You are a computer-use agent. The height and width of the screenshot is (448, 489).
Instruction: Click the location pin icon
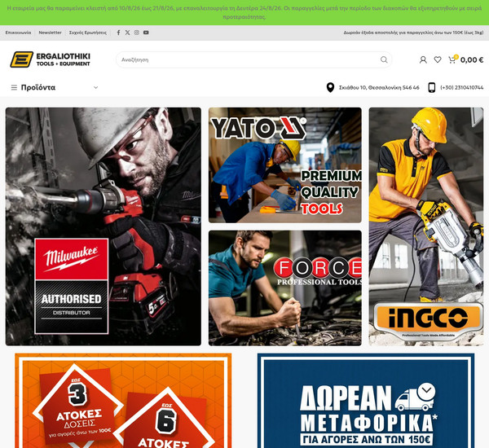point(330,88)
